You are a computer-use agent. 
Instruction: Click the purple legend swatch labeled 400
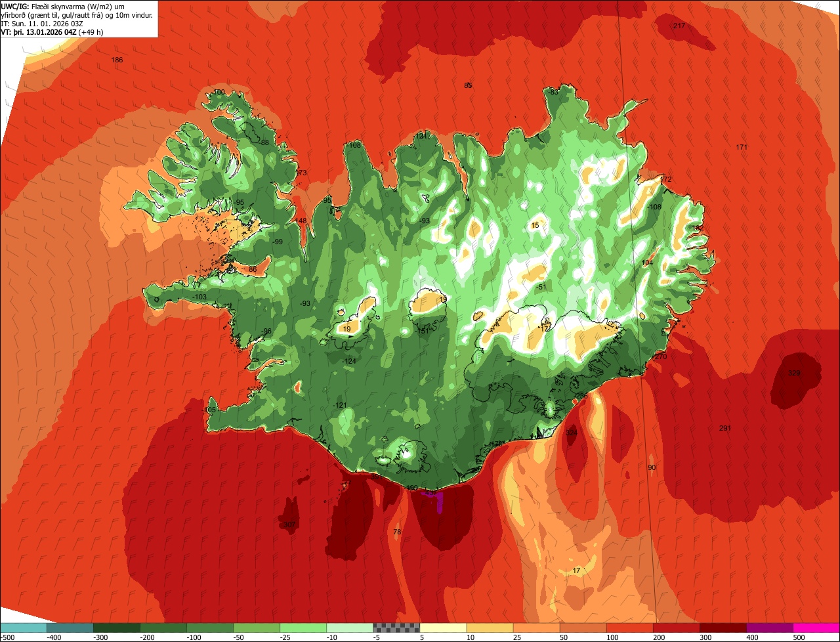click(x=770, y=628)
